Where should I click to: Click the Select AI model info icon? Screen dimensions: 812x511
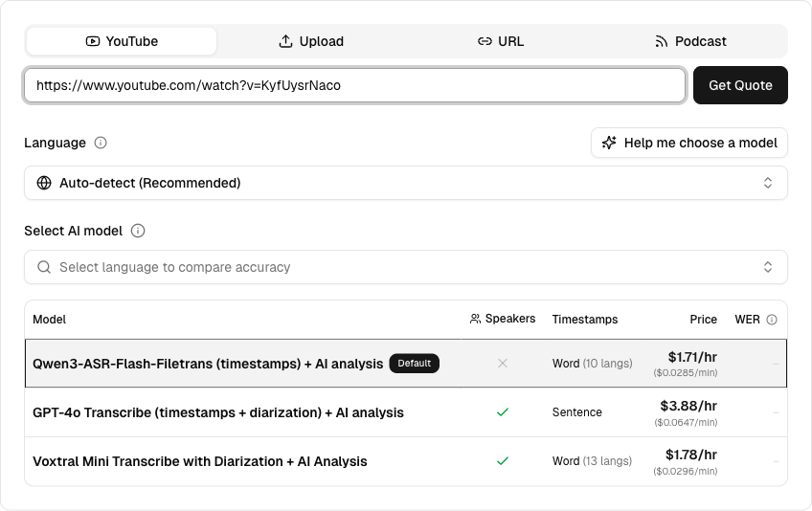coord(138,231)
